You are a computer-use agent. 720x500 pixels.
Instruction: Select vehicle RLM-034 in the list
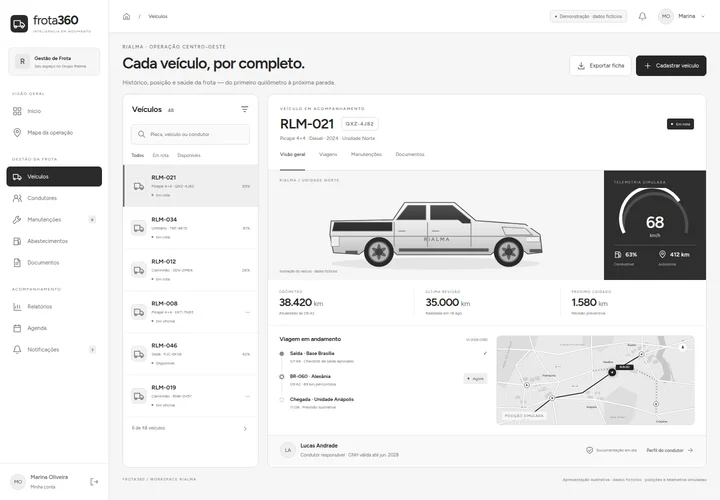tap(191, 228)
